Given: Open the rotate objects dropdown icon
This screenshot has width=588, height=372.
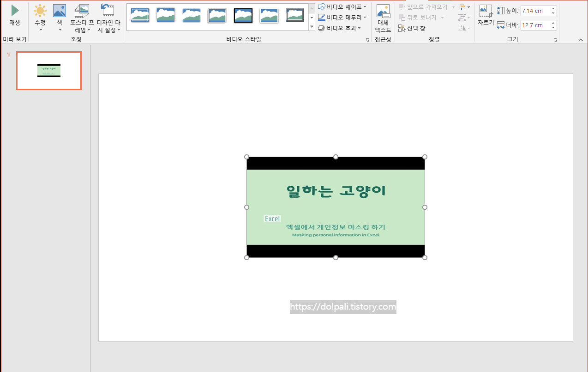Looking at the screenshot, I should [x=464, y=28].
